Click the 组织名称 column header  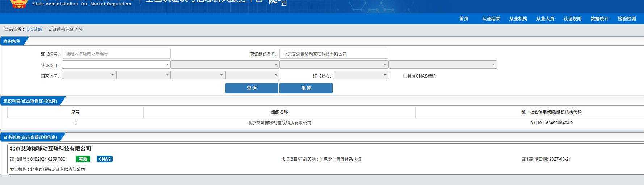[x=279, y=112]
